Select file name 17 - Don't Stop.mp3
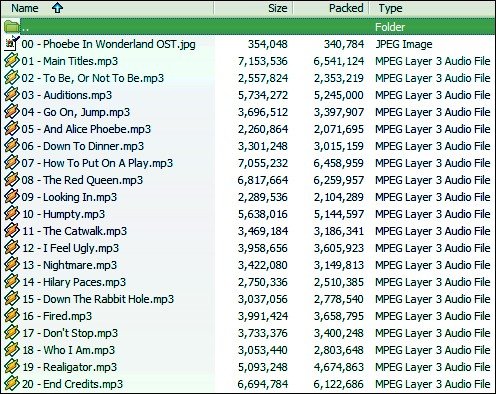Screen dimensions: 496x394 (70, 333)
